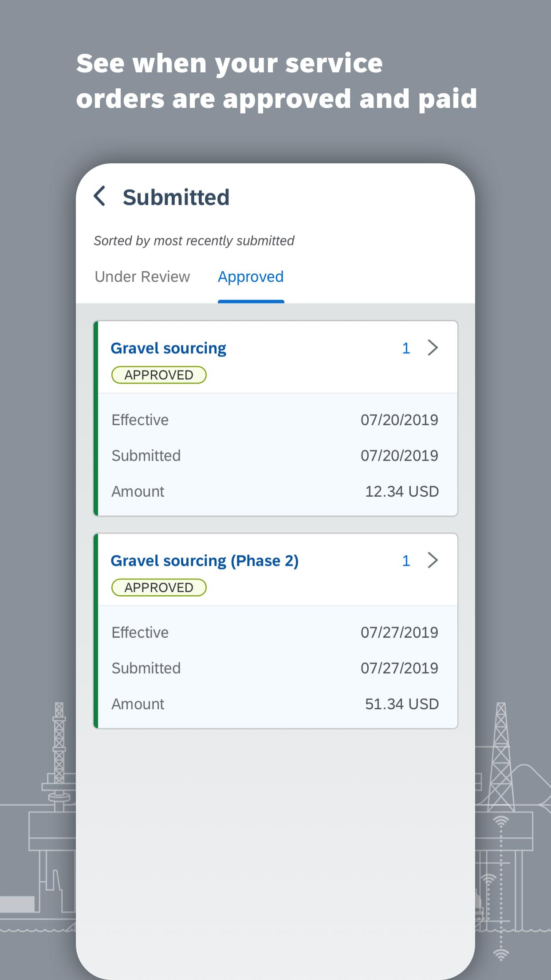
Task: Click the Effective date 07/27/2019
Action: pos(399,632)
